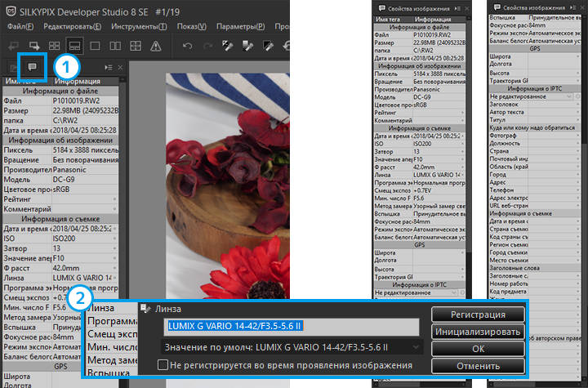This screenshot has width=588, height=388.
Task: Select the Модель DC-G9 value in left panel
Action: tap(64, 180)
